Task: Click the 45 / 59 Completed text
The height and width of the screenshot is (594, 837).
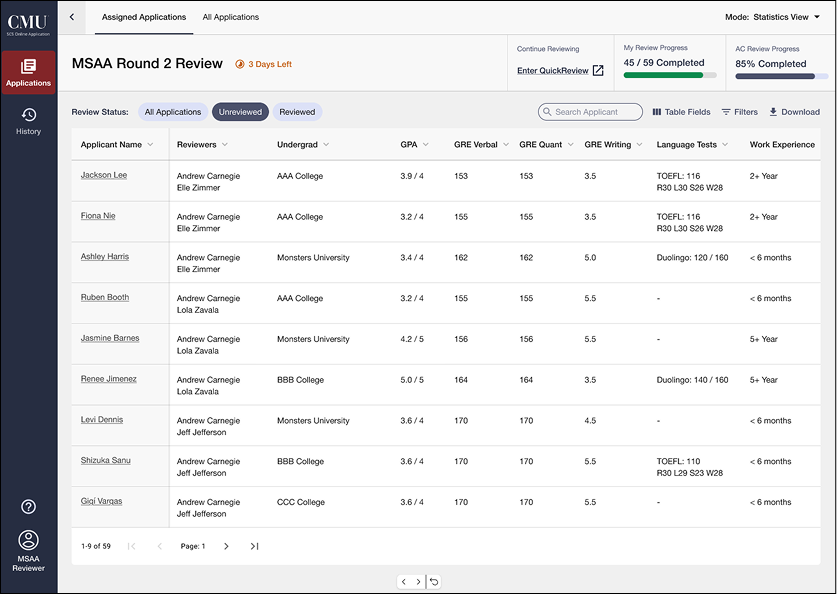Action: pos(664,62)
